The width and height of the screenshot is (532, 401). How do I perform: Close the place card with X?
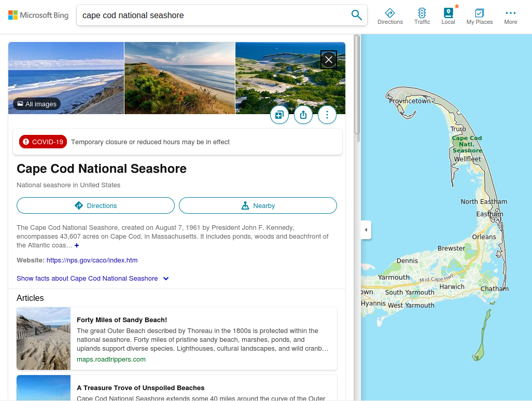[x=328, y=60]
